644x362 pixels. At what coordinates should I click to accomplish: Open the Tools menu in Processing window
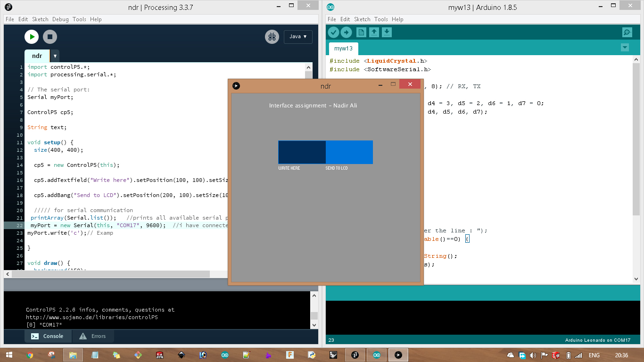(79, 19)
